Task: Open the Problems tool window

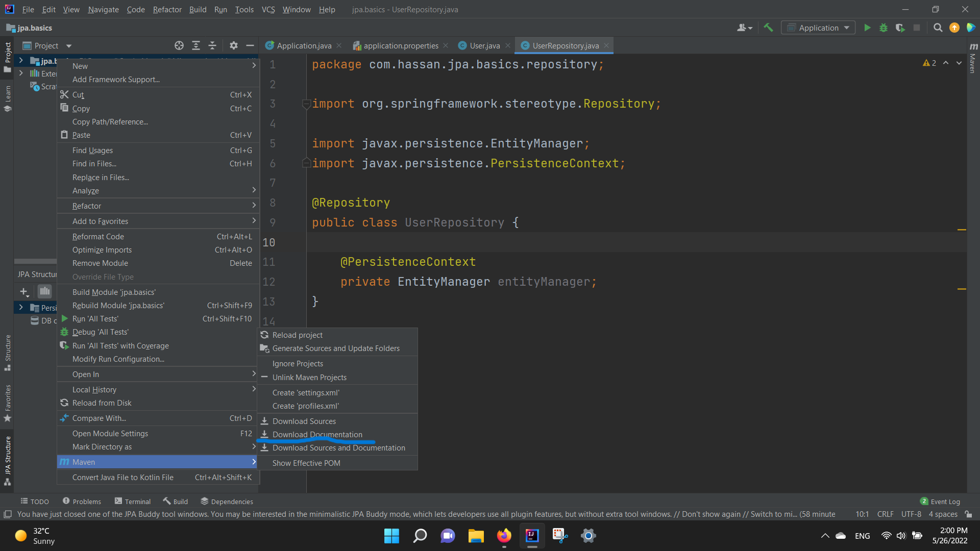Action: point(82,502)
